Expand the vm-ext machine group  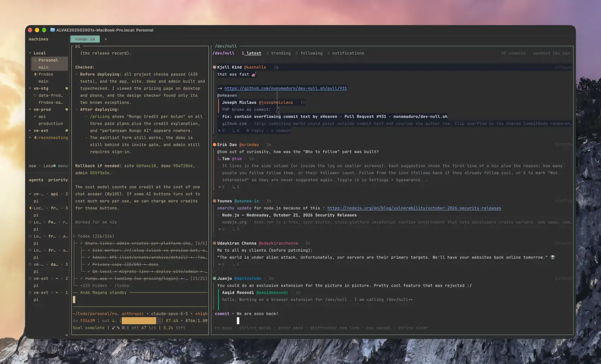click(x=30, y=131)
